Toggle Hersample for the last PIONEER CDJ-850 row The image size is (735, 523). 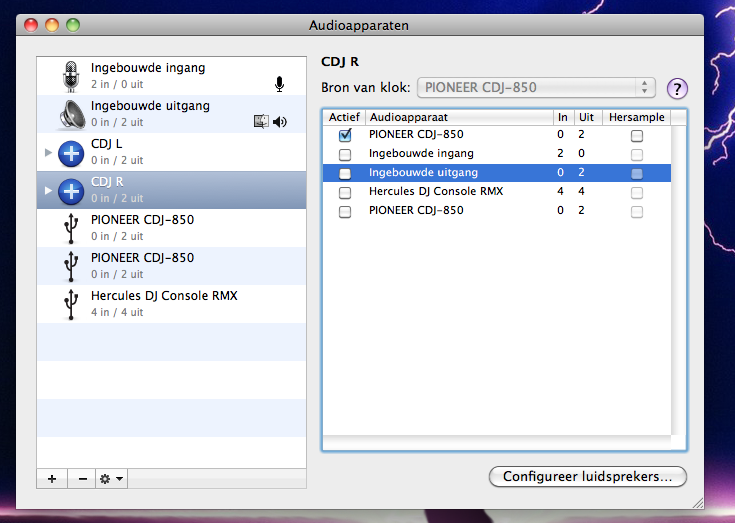pyautogui.click(x=637, y=211)
